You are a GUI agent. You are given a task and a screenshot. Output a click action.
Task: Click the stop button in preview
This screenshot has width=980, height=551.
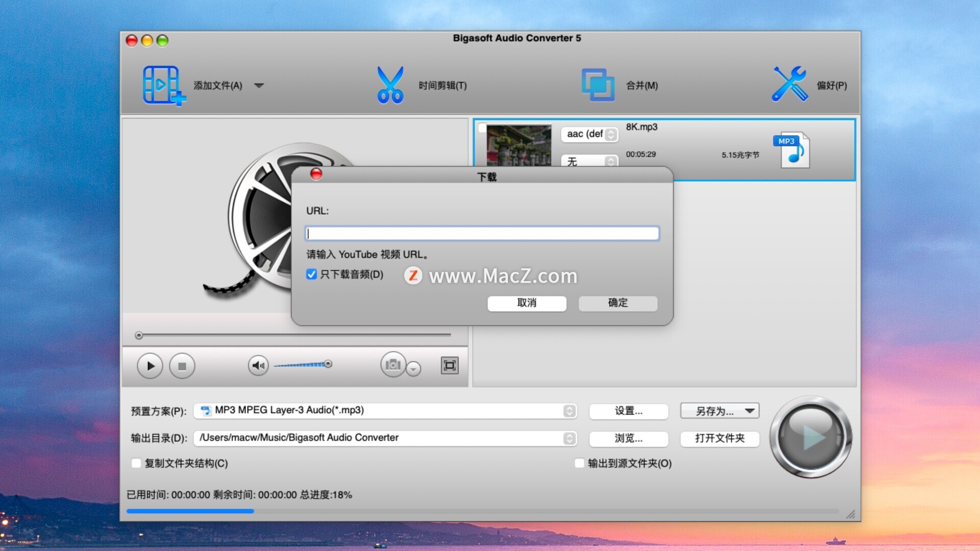[182, 366]
